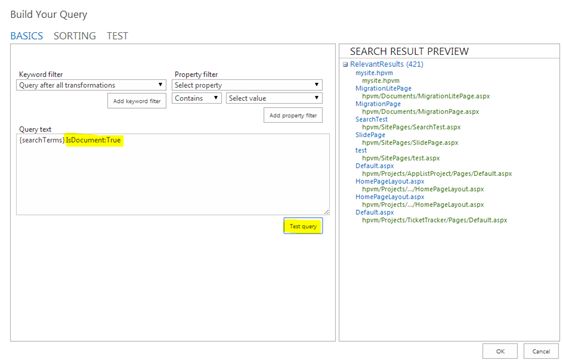Viewport: 563px width, 363px height.
Task: Open the MigrationPage result
Action: tap(378, 104)
